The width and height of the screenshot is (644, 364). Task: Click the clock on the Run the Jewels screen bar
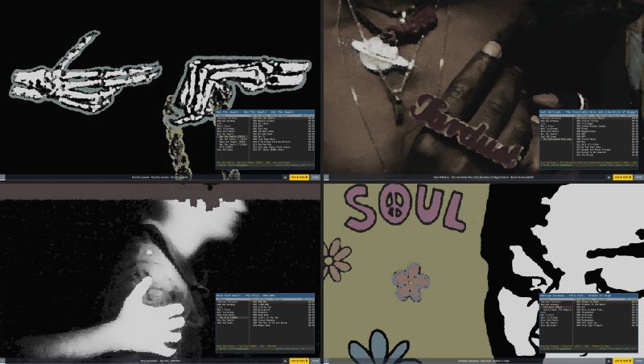(x=316, y=177)
